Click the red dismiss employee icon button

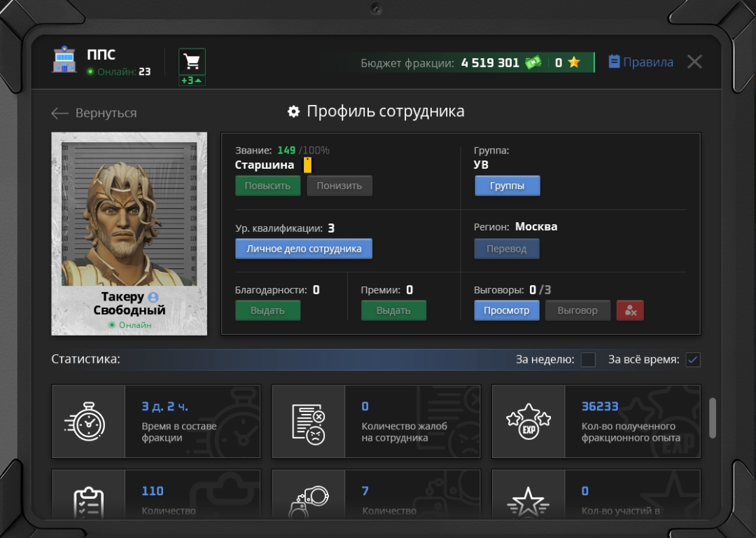(630, 310)
